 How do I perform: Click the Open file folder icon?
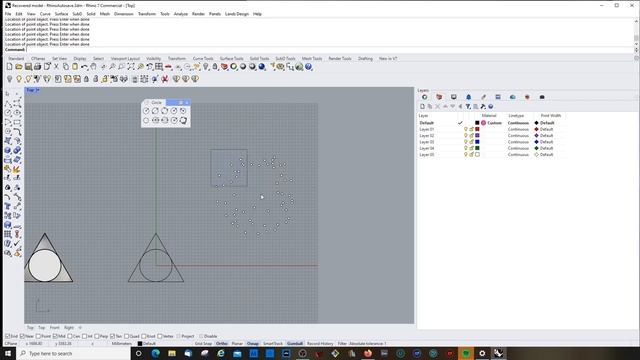coord(19,67)
